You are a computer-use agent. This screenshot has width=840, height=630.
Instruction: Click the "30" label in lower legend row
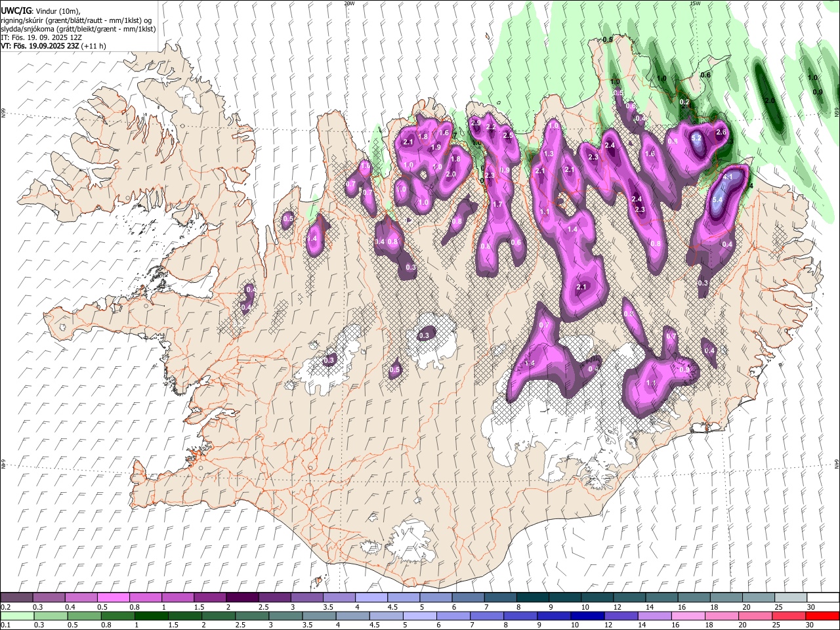[x=811, y=625]
